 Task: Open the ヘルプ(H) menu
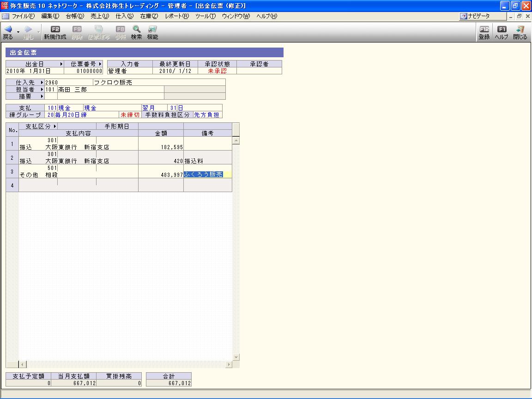pyautogui.click(x=266, y=16)
